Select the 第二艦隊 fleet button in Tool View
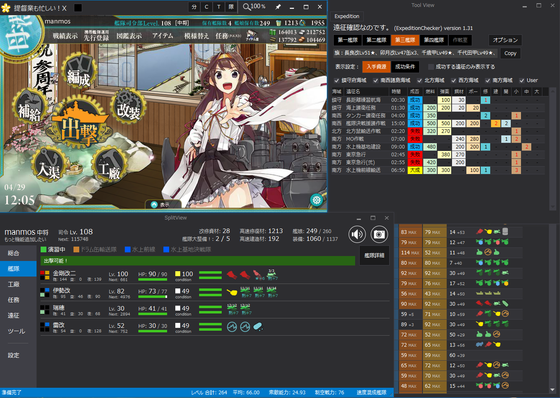The image size is (560, 398). point(376,40)
